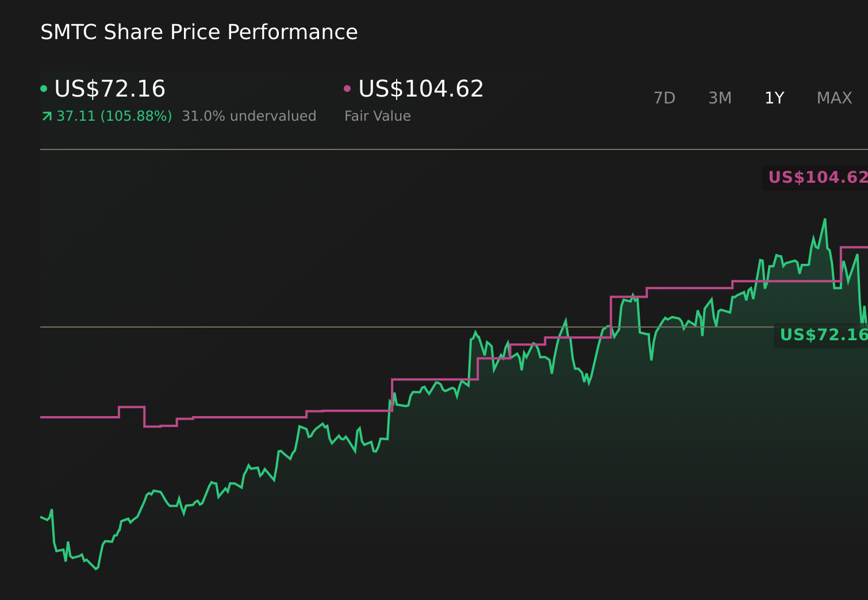The image size is (868, 600).
Task: Click the "Fair Value" label
Action: point(377,116)
